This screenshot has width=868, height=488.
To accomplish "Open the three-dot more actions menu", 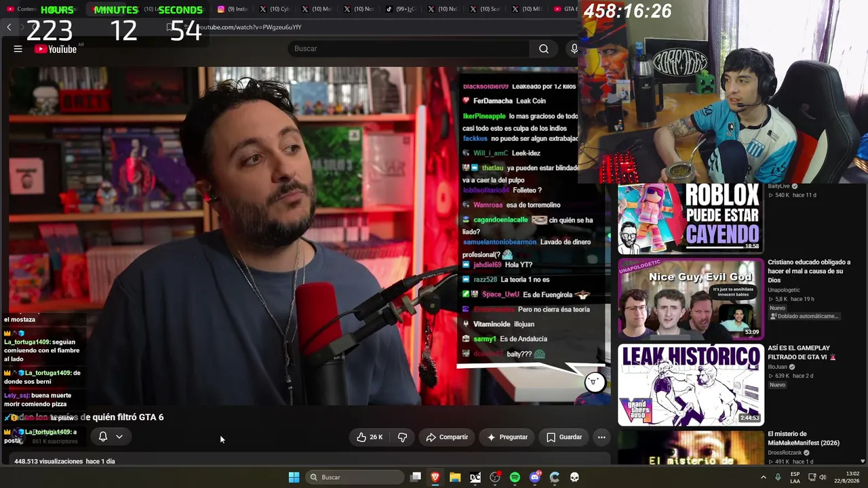I will coord(601,437).
